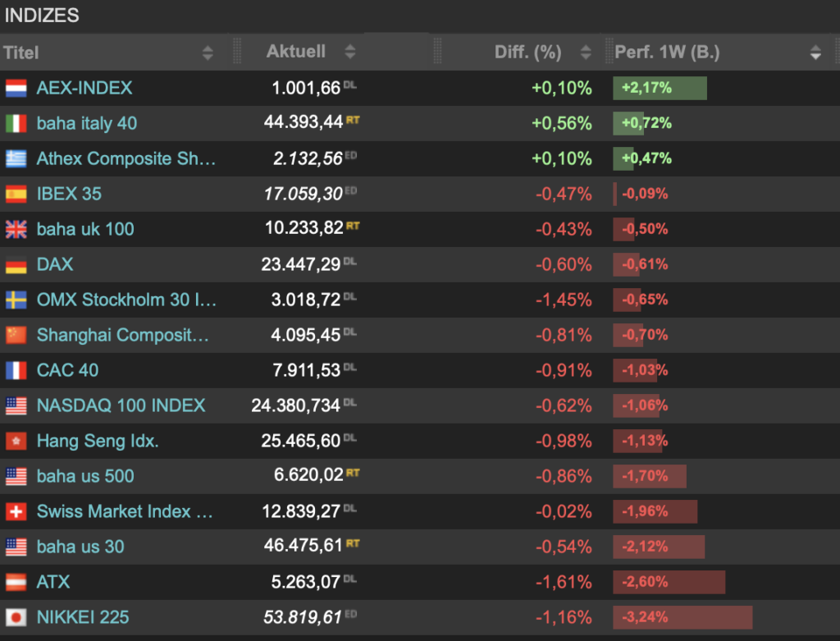This screenshot has width=840, height=641.
Task: Click the Swedish flag by OMX Stockholm 30
Action: [16, 300]
